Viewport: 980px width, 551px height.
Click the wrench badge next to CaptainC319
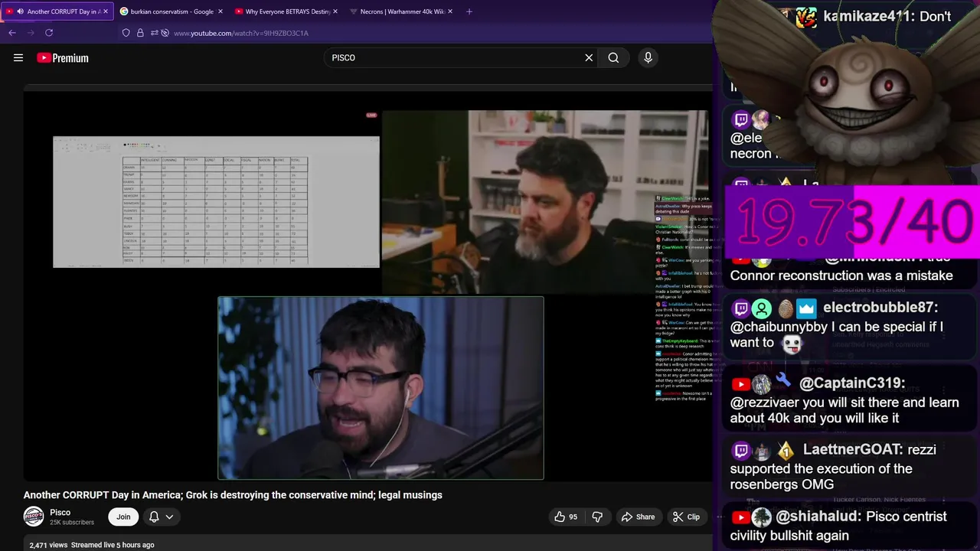coord(782,380)
